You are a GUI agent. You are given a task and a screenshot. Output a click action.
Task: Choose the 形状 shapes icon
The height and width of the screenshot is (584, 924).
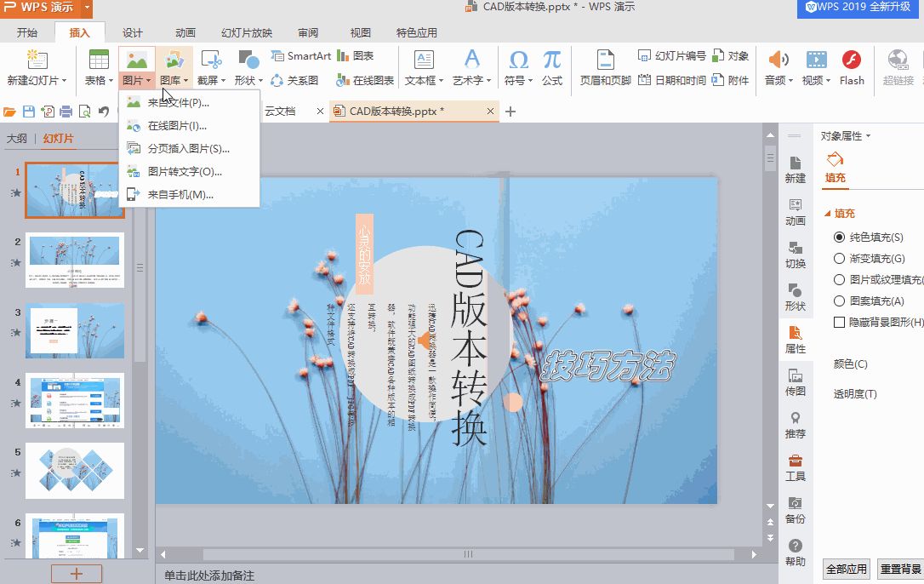(248, 60)
